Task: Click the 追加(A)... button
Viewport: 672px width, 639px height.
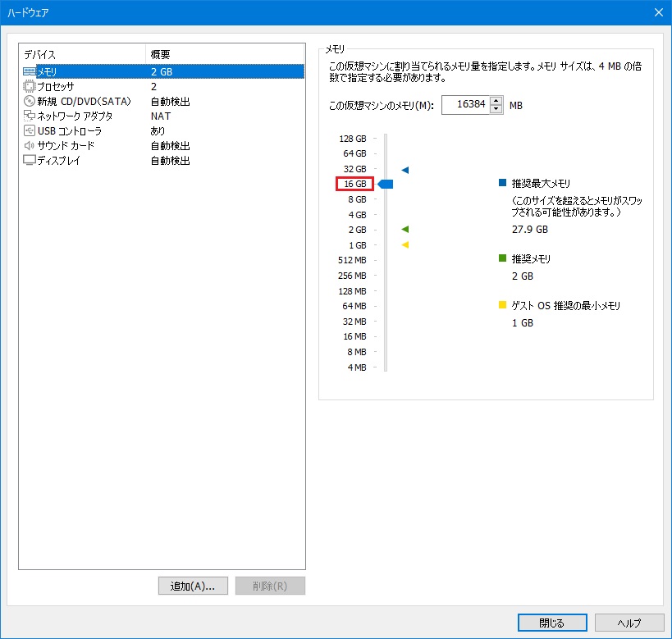Action: 193,586
